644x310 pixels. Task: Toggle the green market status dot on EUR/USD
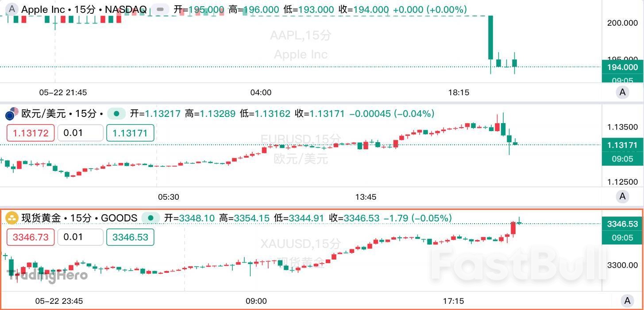116,113
